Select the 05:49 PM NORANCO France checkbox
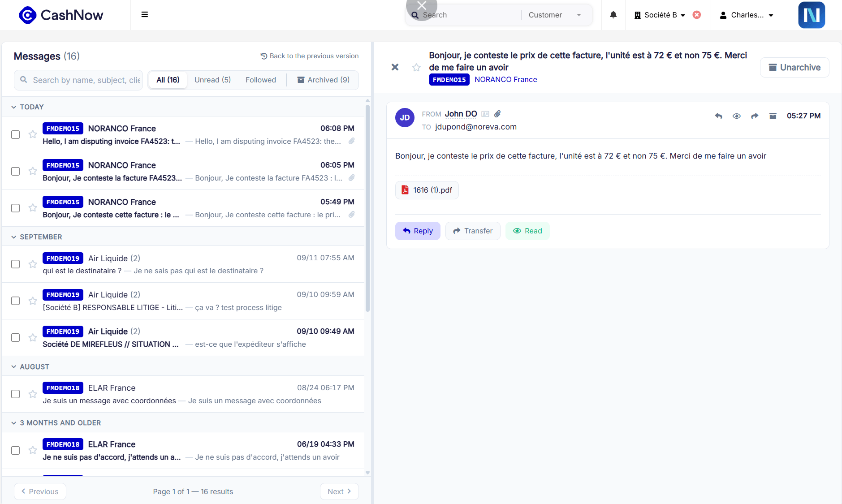 [16, 208]
